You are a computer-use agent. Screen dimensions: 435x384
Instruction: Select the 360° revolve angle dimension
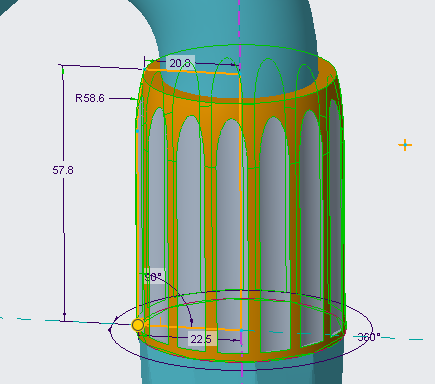pyautogui.click(x=369, y=337)
